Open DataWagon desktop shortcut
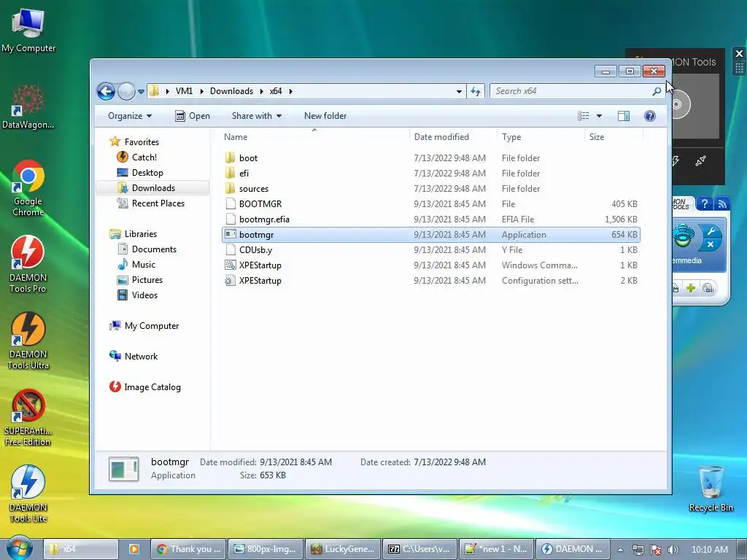This screenshot has height=560, width=747. click(28, 106)
